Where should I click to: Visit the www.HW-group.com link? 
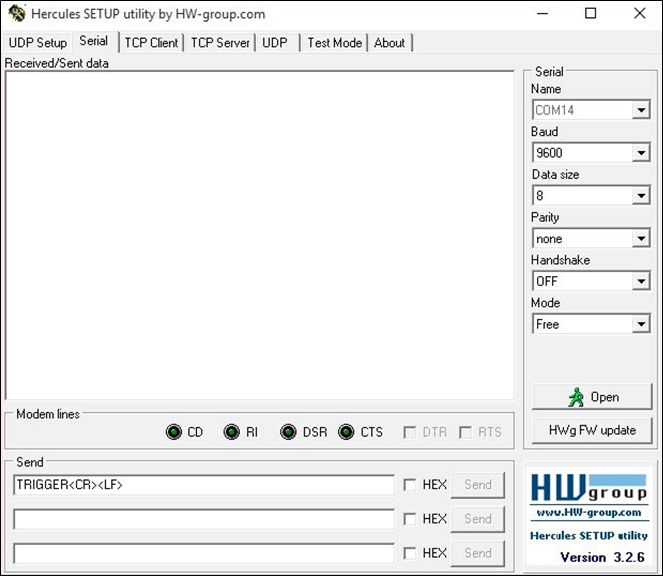[589, 513]
